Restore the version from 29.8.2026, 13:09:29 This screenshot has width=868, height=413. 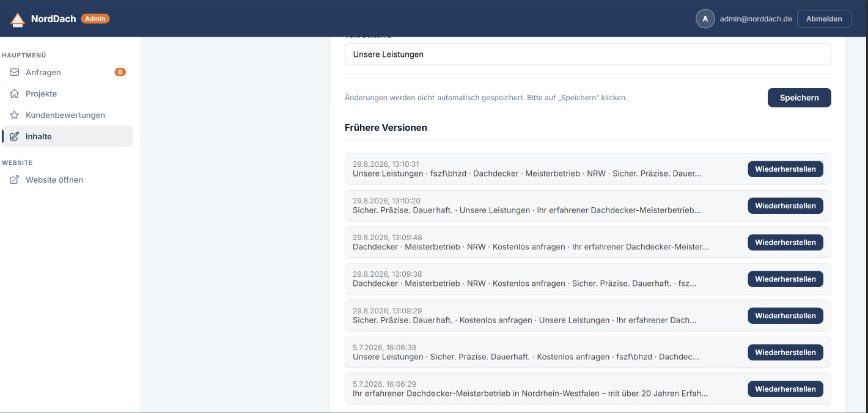pos(785,316)
